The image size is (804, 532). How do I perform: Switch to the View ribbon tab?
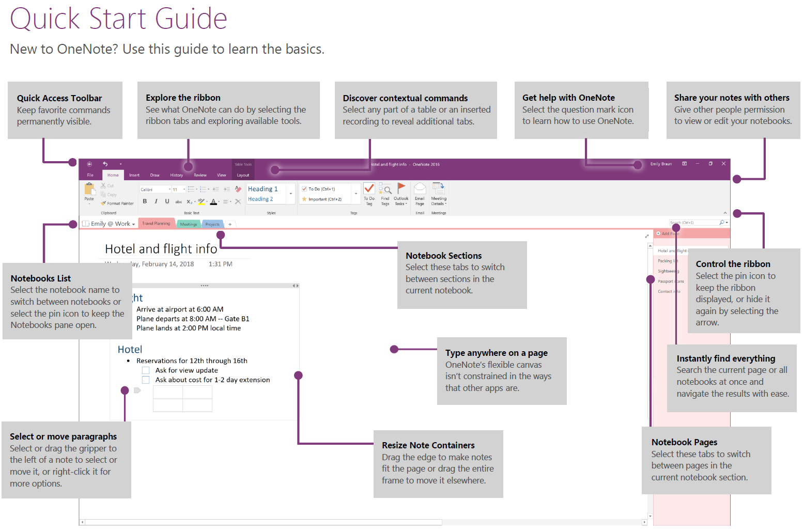[222, 175]
